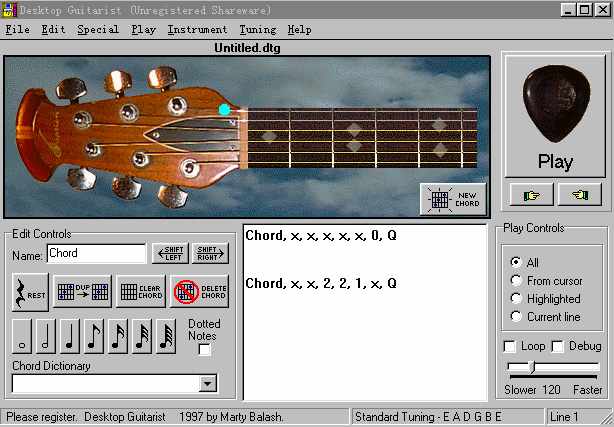Click the right-pointing hand button under Play

[x=532, y=194]
